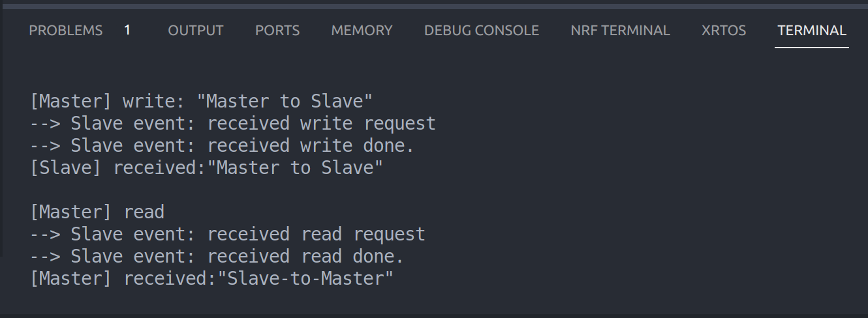Click the "[Master] read" terminal line

(x=97, y=212)
